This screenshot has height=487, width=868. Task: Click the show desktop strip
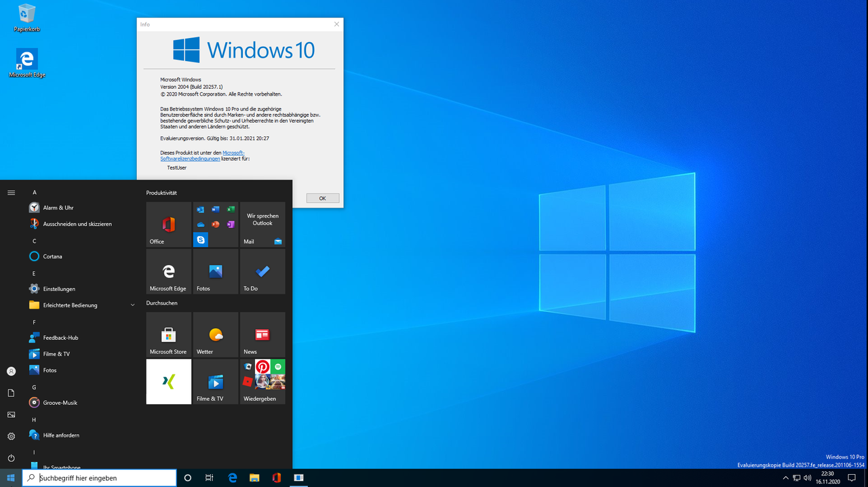[866, 478]
